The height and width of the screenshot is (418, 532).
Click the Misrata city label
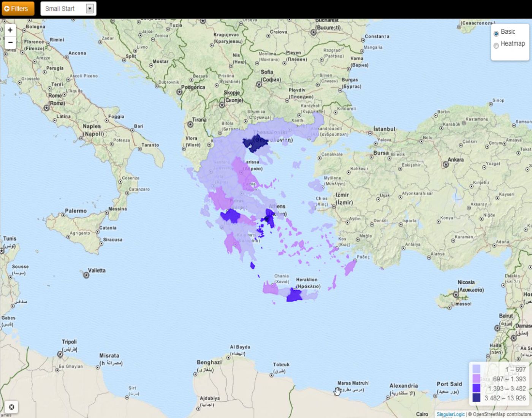pos(111,359)
